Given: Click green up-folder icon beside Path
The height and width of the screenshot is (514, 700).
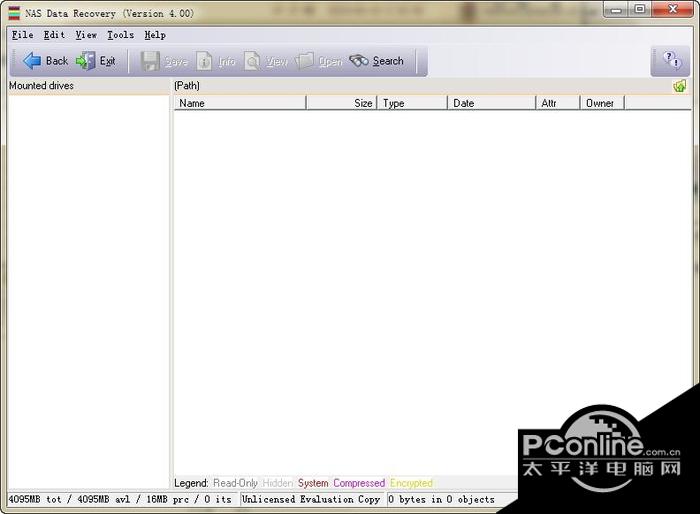Looking at the screenshot, I should coord(679,86).
